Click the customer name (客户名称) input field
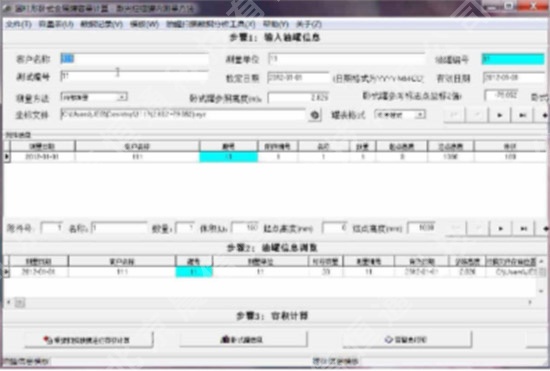550x371 pixels. pos(134,59)
